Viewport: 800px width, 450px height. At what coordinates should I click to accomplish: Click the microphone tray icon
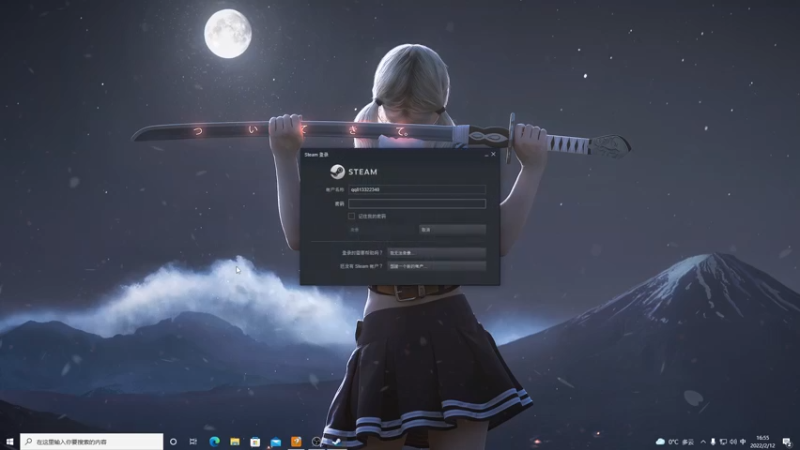pyautogui.click(x=713, y=442)
